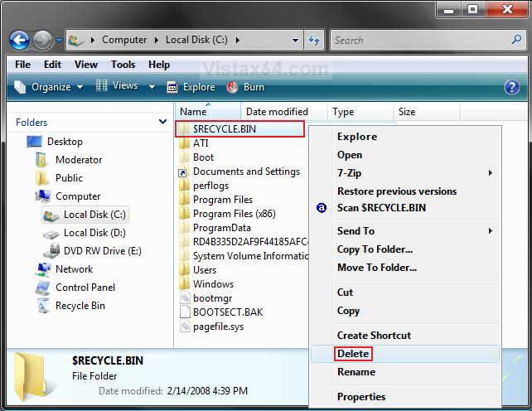This screenshot has height=411, width=532.
Task: Select Control Panel in folder tree
Action: [x=75, y=288]
